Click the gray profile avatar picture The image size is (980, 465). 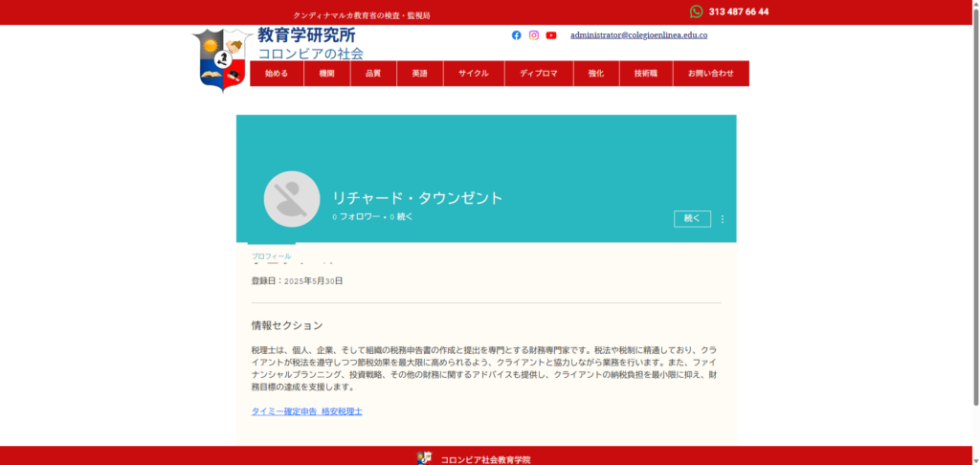point(291,199)
